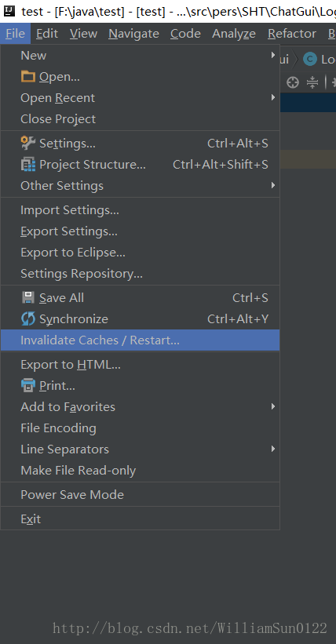Click the Settings wrench icon

(28, 143)
